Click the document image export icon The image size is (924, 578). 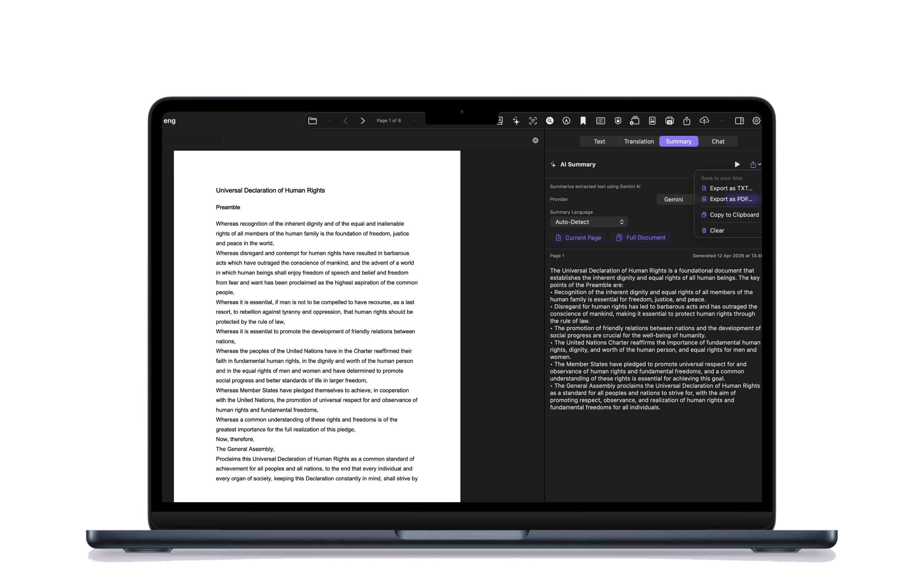point(652,121)
